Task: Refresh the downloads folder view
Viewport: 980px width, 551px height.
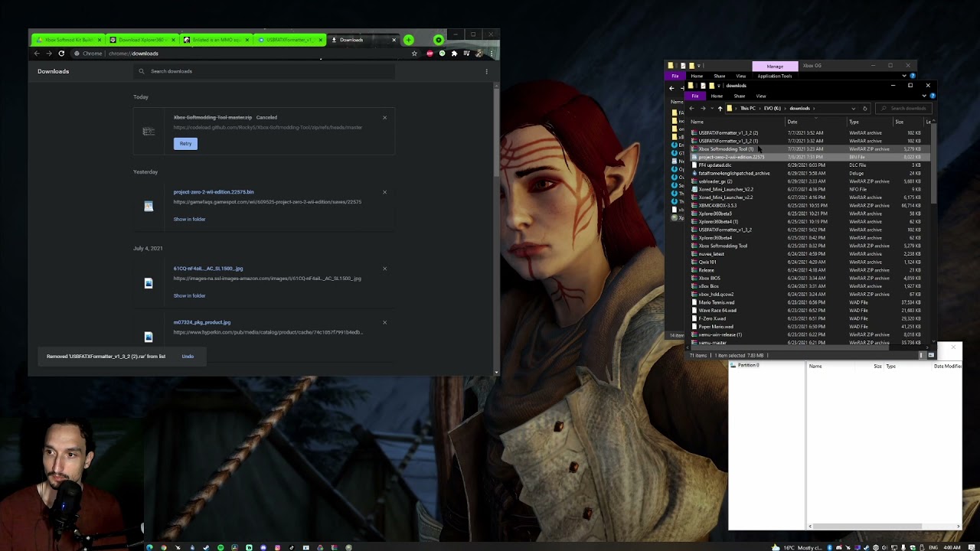Action: click(x=864, y=108)
